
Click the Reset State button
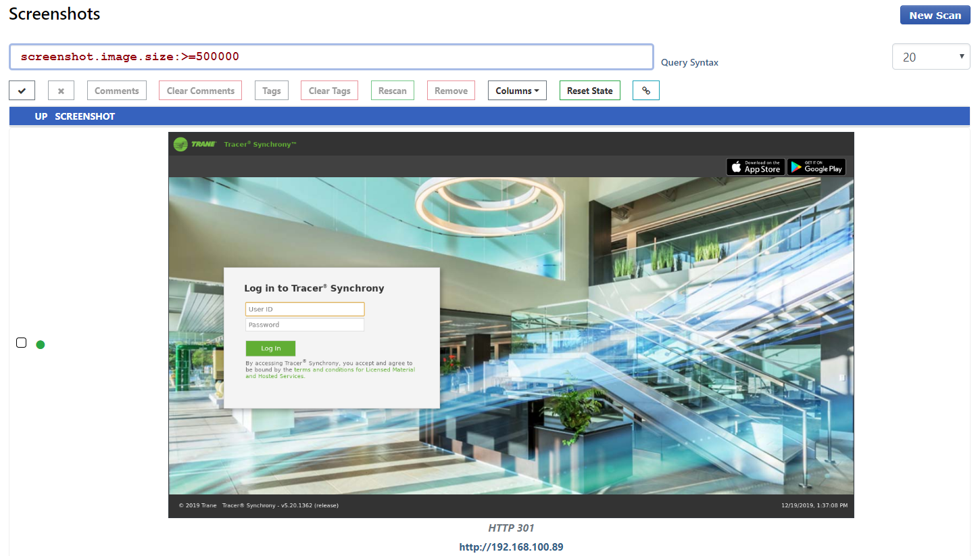tap(589, 91)
